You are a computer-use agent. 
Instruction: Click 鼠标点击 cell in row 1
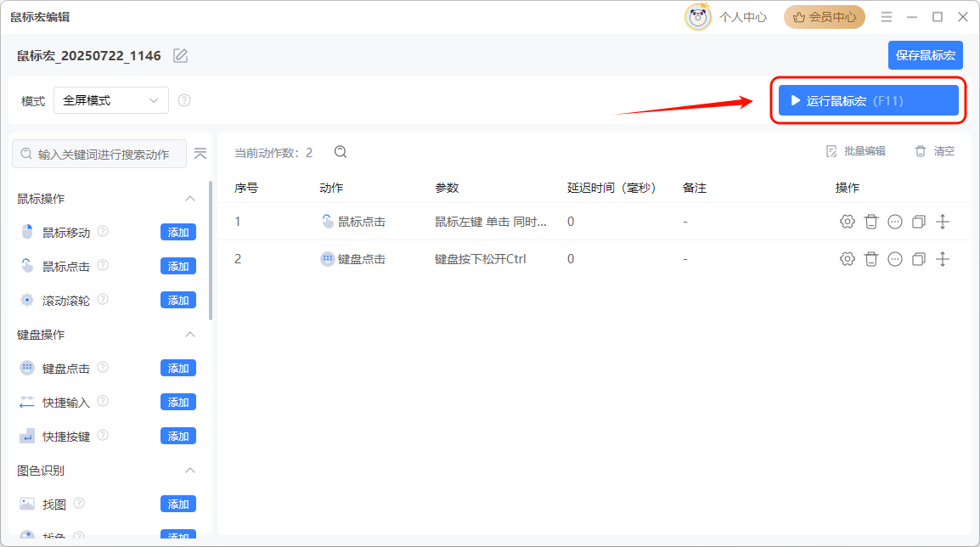point(353,222)
